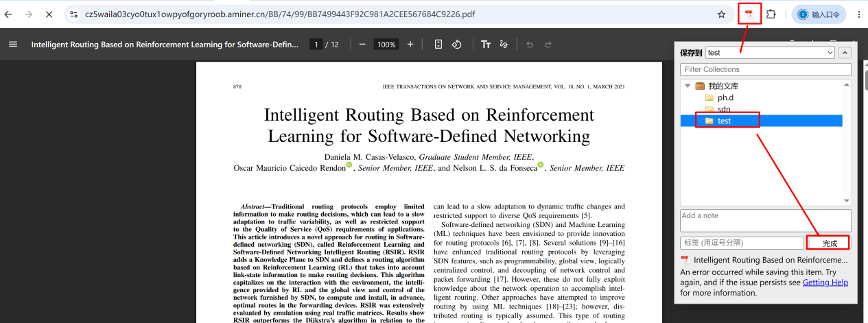
Task: Redo the PDF annotation
Action: pyautogui.click(x=548, y=44)
